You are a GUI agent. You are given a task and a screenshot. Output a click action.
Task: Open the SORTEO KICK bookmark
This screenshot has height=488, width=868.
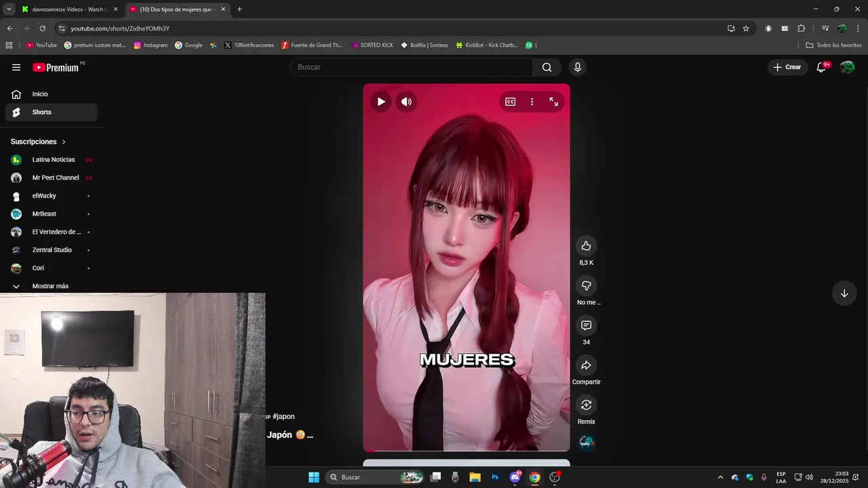(x=372, y=45)
